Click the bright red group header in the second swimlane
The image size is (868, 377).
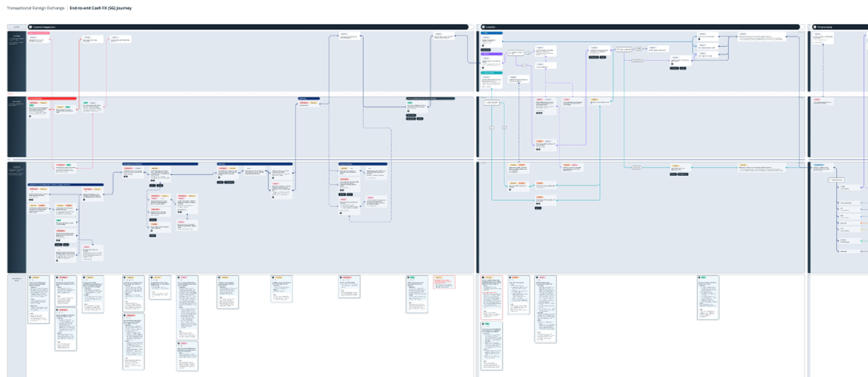[x=52, y=98]
